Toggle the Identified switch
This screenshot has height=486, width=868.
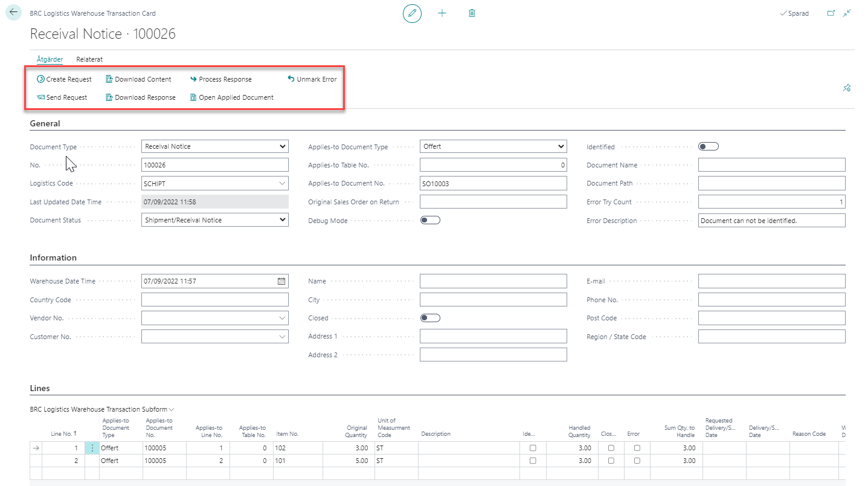(708, 147)
